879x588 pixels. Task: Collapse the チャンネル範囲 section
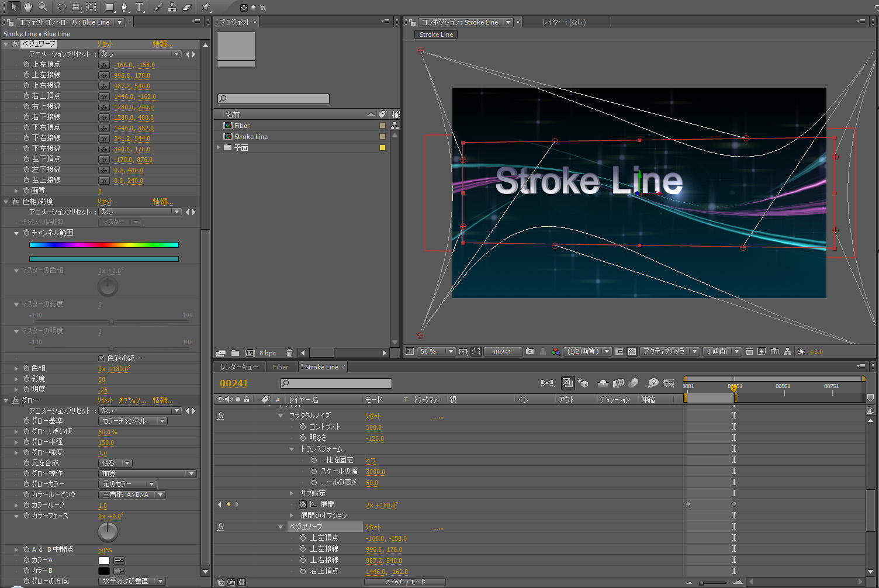[x=16, y=233]
